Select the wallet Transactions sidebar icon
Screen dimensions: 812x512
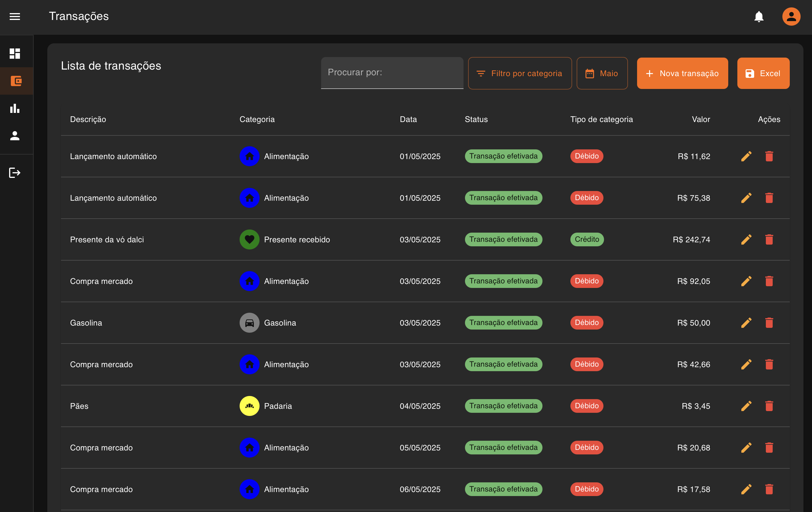pos(16,81)
